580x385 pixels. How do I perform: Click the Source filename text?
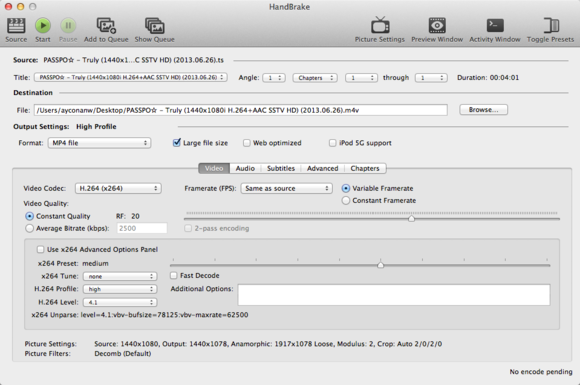pyautogui.click(x=134, y=60)
